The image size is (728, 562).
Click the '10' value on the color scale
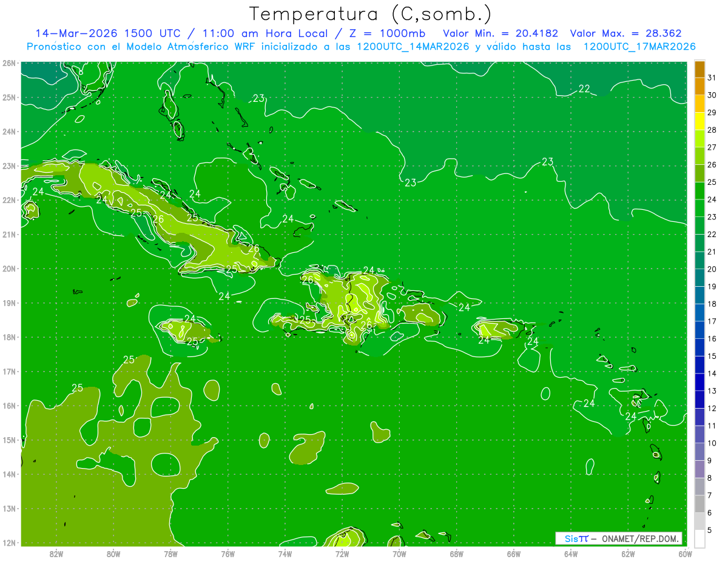712,443
